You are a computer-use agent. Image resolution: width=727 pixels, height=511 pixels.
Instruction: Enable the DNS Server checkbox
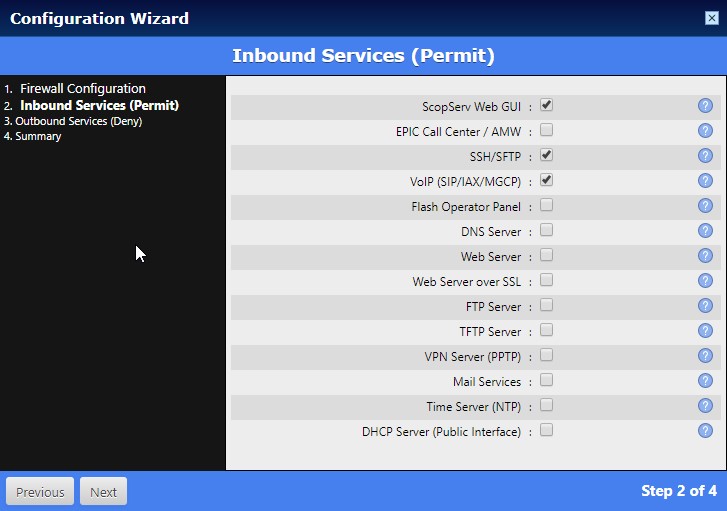pos(547,230)
